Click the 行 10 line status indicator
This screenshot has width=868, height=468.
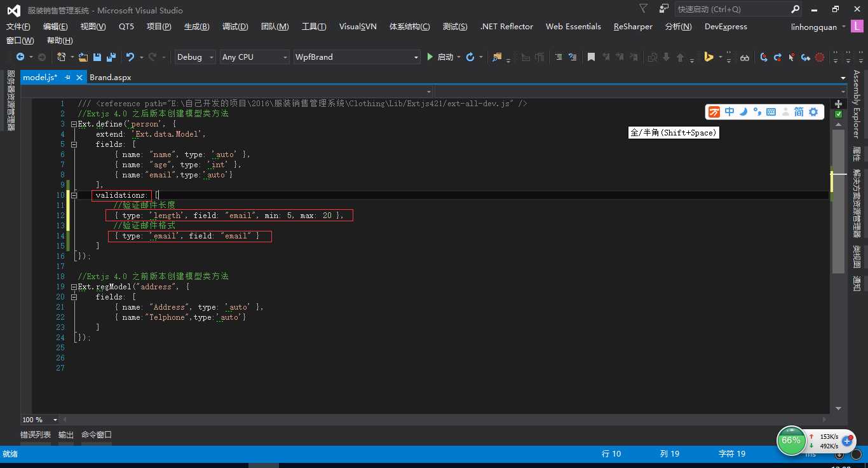[x=611, y=454]
